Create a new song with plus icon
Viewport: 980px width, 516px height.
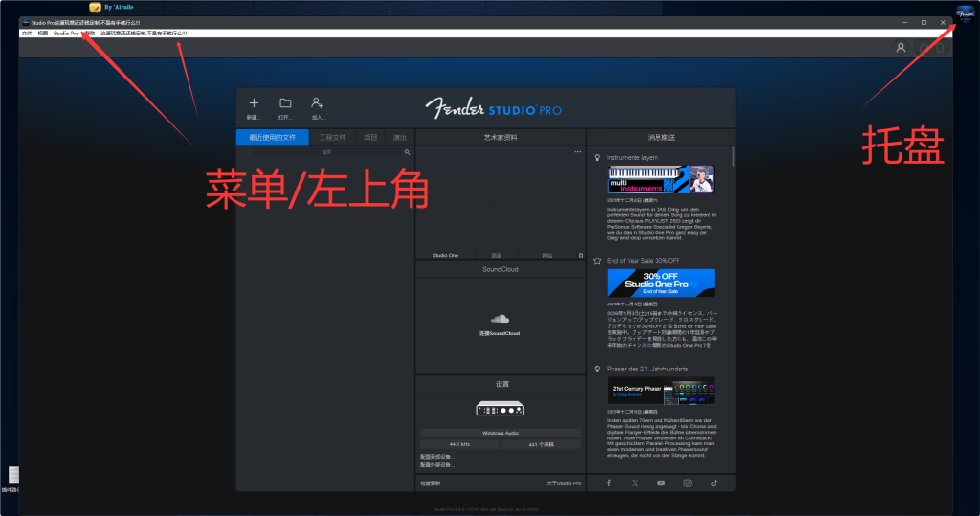254,103
